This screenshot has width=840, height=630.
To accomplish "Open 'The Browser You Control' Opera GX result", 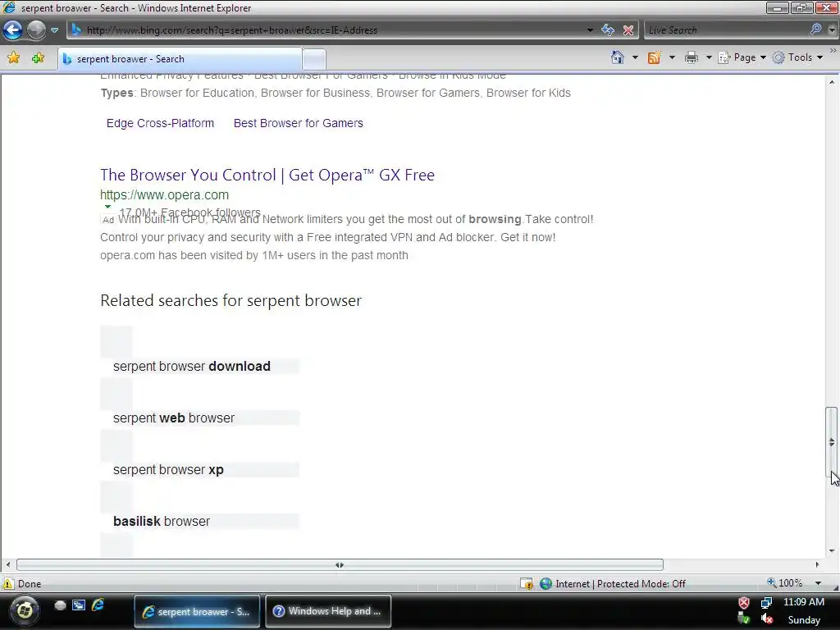I will click(267, 175).
